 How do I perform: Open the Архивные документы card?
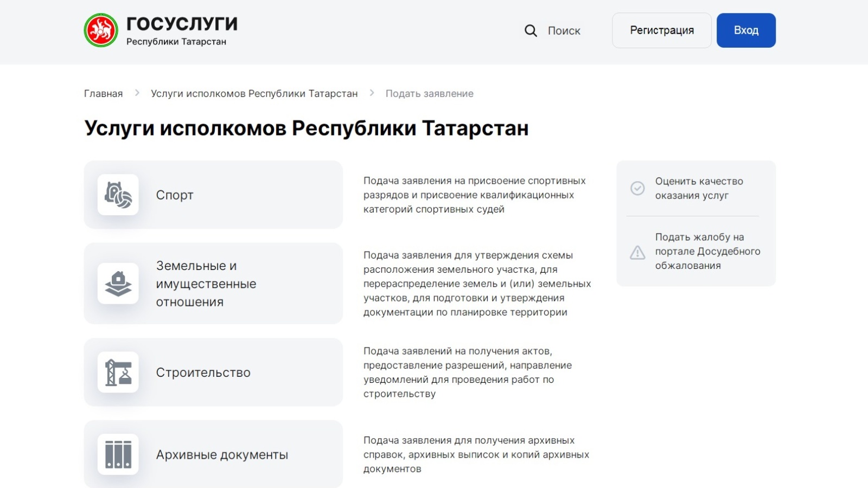[213, 454]
